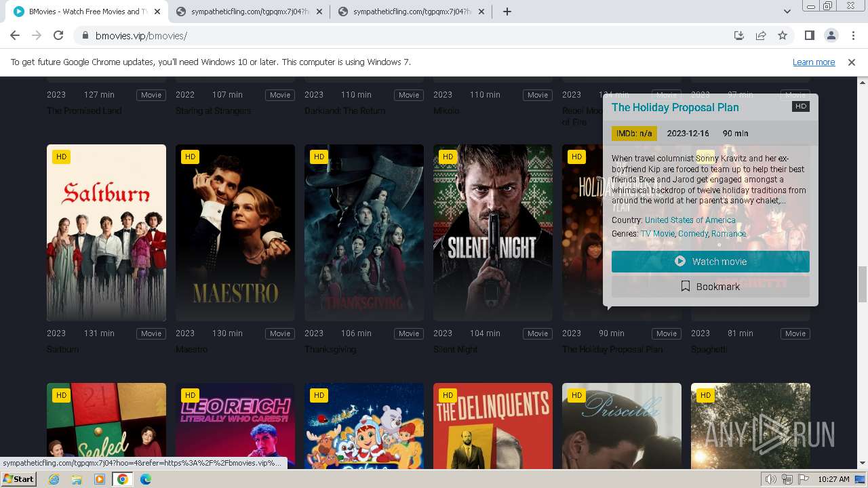
Task: Open TV Movie genre link
Action: coord(658,234)
